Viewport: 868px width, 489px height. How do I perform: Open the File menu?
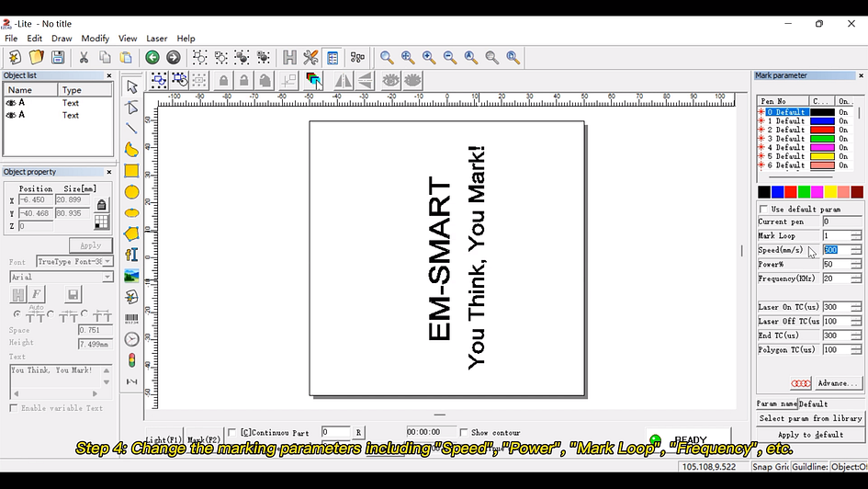11,39
